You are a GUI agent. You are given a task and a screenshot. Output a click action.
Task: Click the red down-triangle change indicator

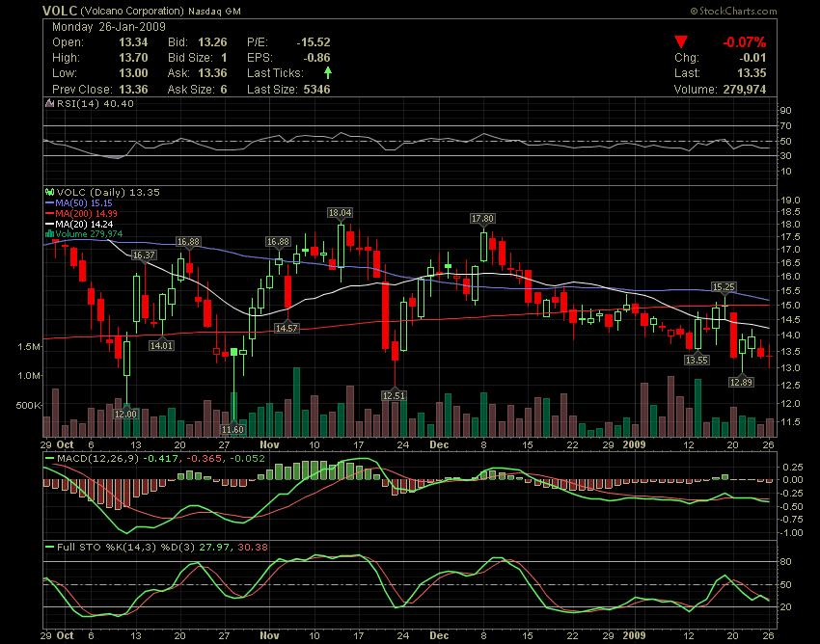pos(680,41)
